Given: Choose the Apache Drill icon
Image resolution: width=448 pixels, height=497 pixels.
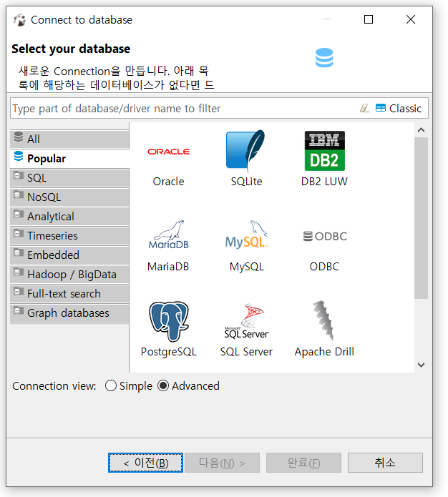Looking at the screenshot, I should point(324,320).
